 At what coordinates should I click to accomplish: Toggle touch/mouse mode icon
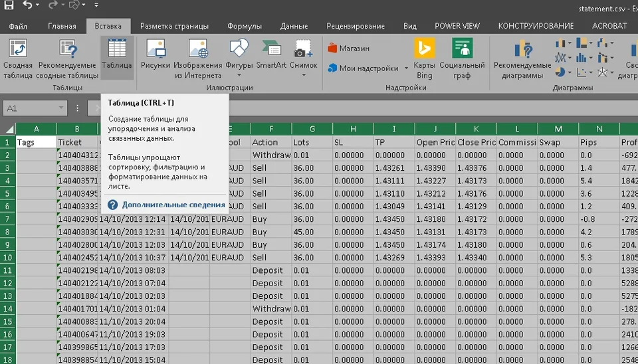(74, 5)
